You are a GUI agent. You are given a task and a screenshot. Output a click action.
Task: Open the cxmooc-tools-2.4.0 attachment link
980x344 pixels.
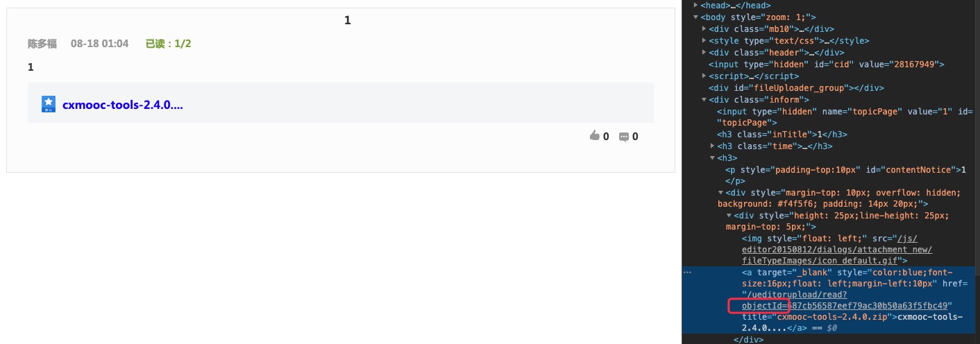[123, 105]
